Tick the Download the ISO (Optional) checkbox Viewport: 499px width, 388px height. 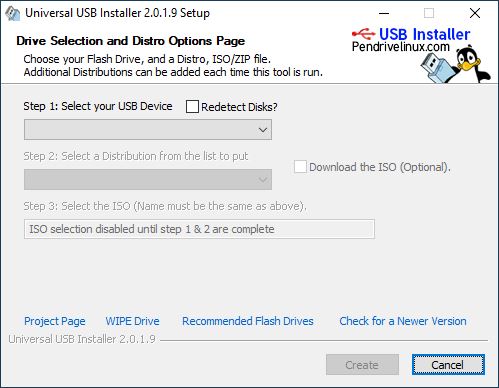(300, 167)
